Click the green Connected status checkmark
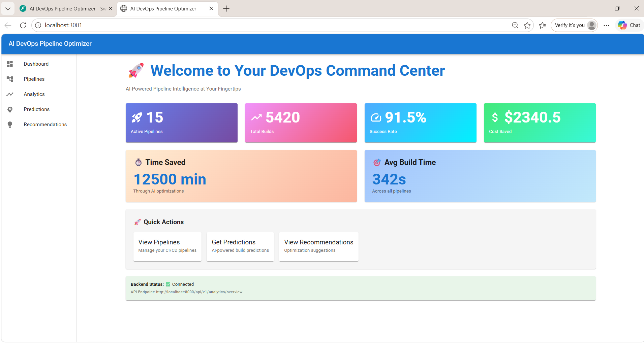The height and width of the screenshot is (343, 644). pyautogui.click(x=167, y=284)
